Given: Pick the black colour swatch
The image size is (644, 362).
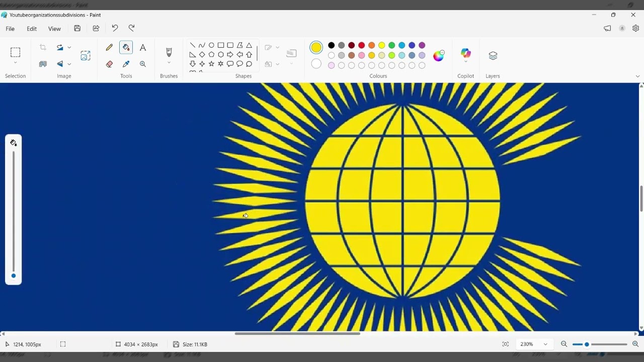Looking at the screenshot, I should click(x=332, y=45).
